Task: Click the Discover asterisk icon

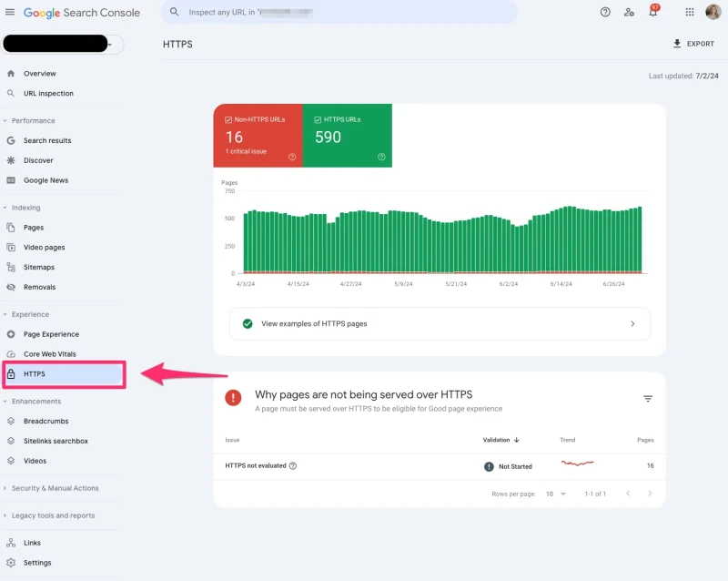Action: (11, 160)
